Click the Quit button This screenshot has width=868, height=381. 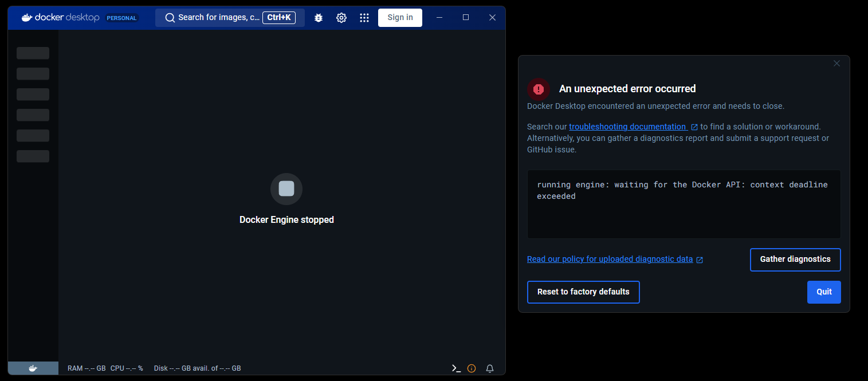(x=824, y=292)
